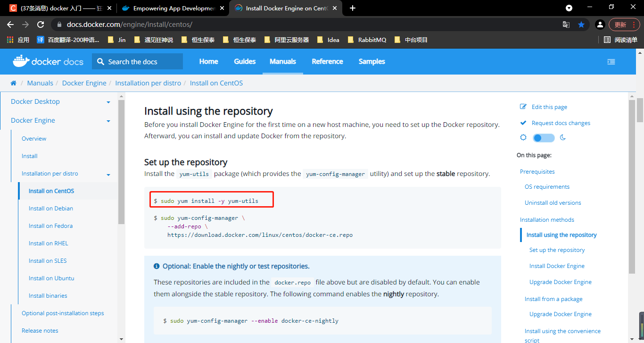Click the Search the docs field

(137, 61)
